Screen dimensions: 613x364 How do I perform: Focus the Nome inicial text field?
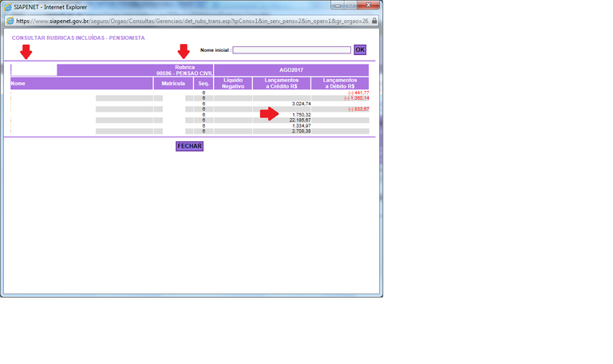coord(291,49)
